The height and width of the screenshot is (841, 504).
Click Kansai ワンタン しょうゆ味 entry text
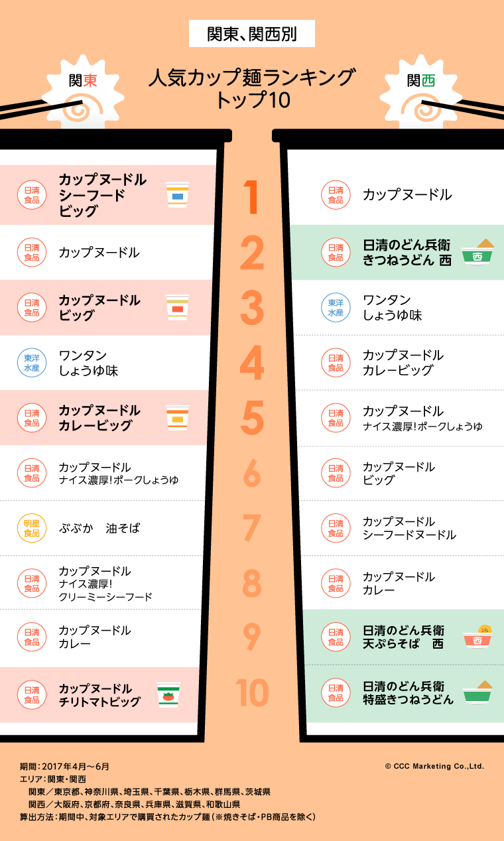392,308
